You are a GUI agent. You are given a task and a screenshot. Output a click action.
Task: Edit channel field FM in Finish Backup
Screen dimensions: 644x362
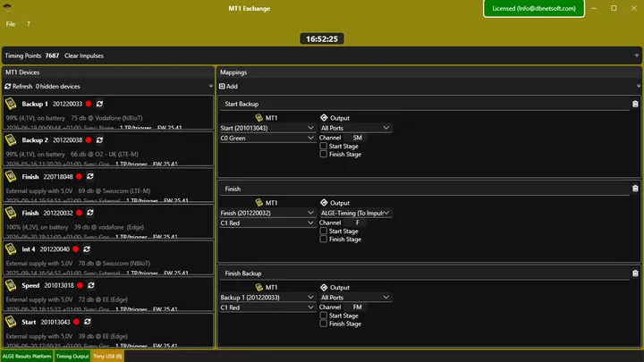(x=357, y=307)
